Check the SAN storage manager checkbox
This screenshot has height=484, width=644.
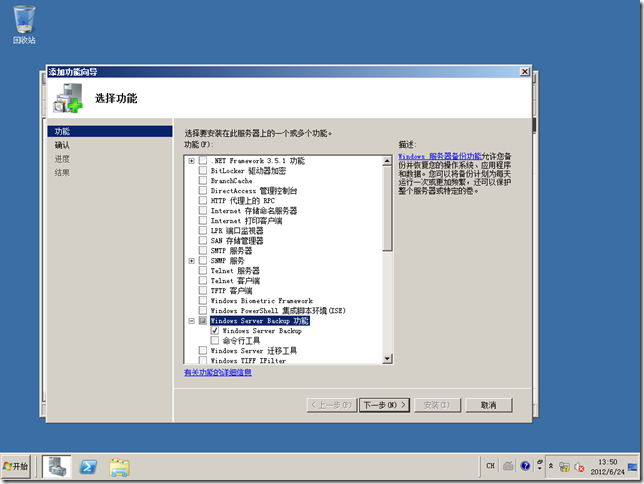pos(203,240)
